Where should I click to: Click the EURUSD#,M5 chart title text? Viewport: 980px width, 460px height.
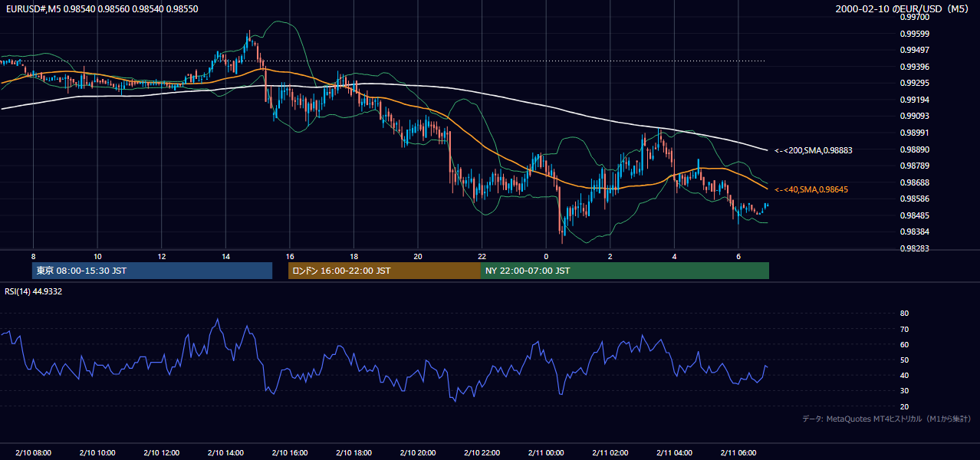101,8
